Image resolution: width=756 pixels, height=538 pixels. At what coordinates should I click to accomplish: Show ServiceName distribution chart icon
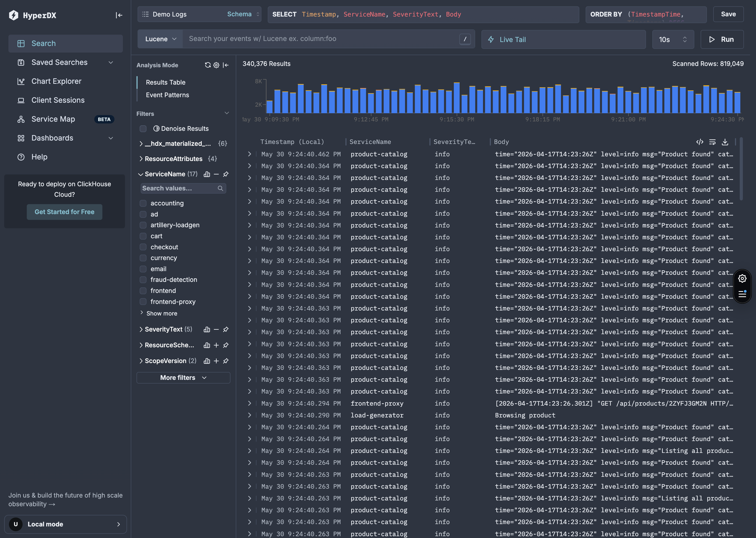(207, 174)
